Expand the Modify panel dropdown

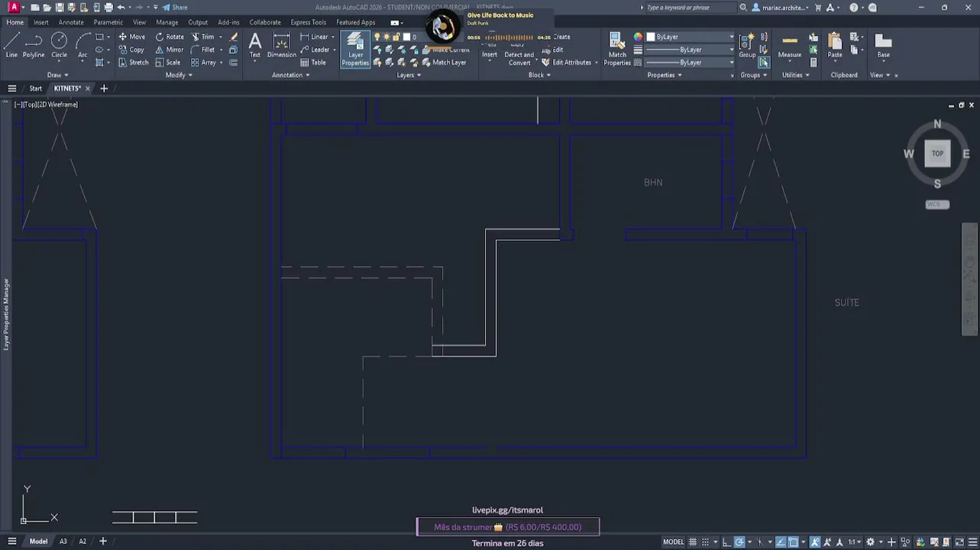click(x=179, y=75)
